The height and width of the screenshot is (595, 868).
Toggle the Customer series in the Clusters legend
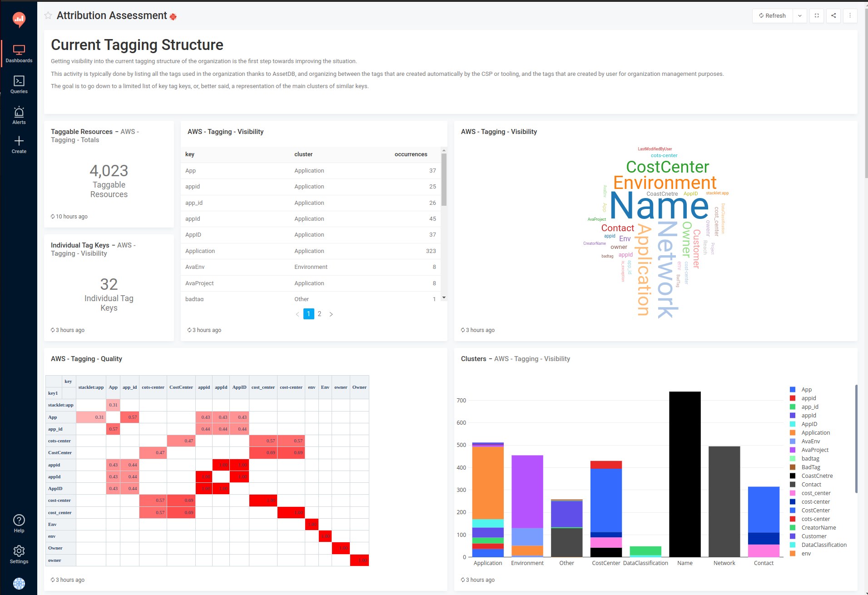(x=813, y=536)
